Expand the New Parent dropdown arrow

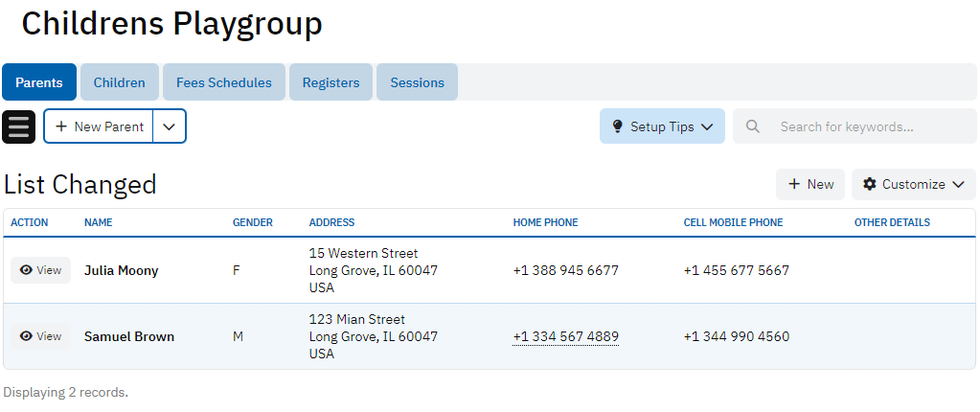[170, 126]
